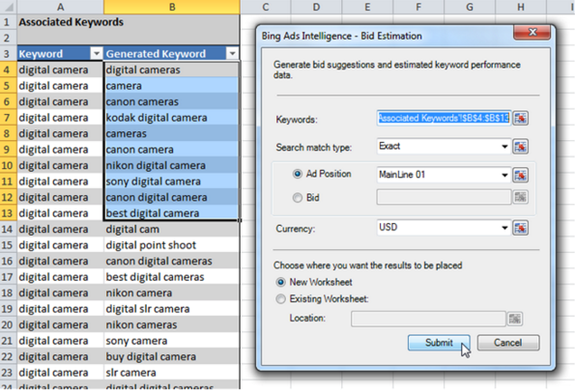Click cell 'canon camera' in row 9
The image size is (575, 392).
[172, 150]
